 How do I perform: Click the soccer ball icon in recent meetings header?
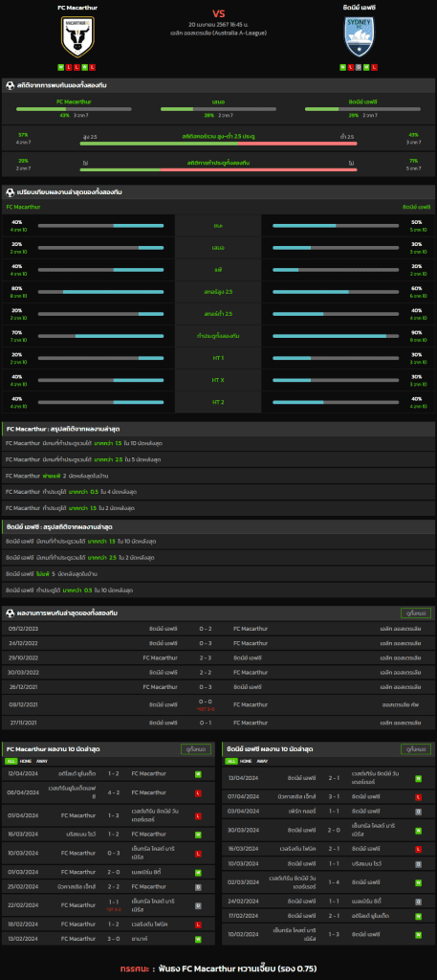pos(10,612)
